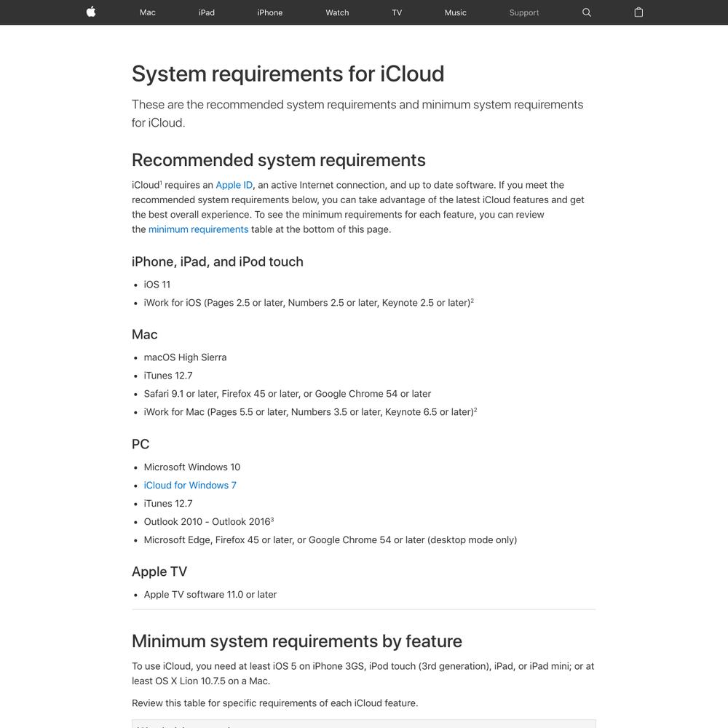Screen dimensions: 728x728
Task: Click the iWork for Mac list item
Action: click(311, 412)
